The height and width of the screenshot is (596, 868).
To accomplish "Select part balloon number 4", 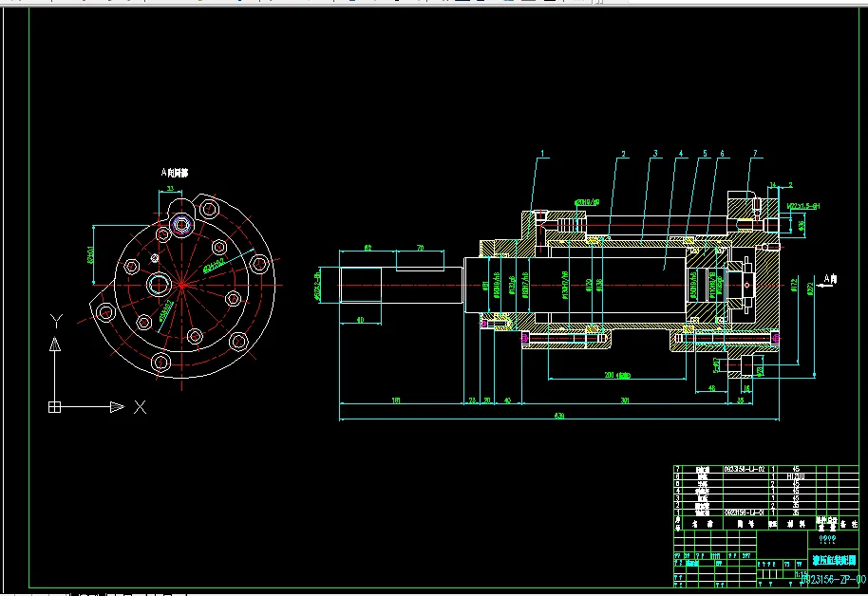I will (x=681, y=154).
